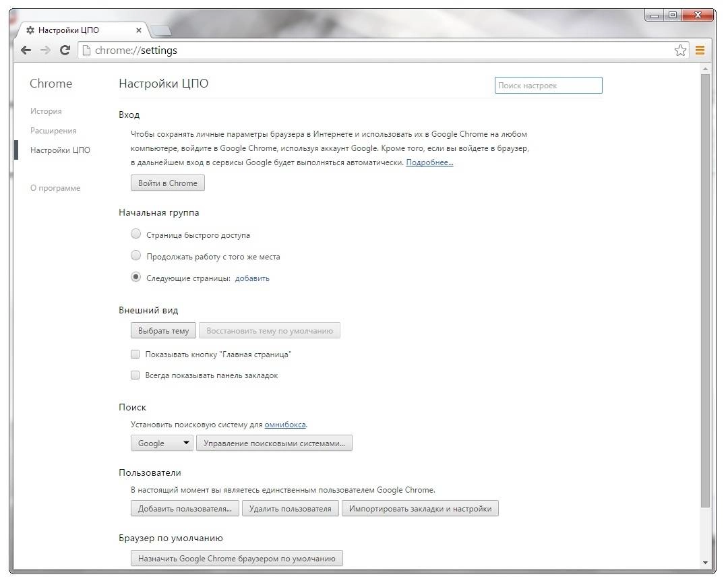Click Управление поисковыми системами... button
The image size is (728, 587).
pos(274,443)
